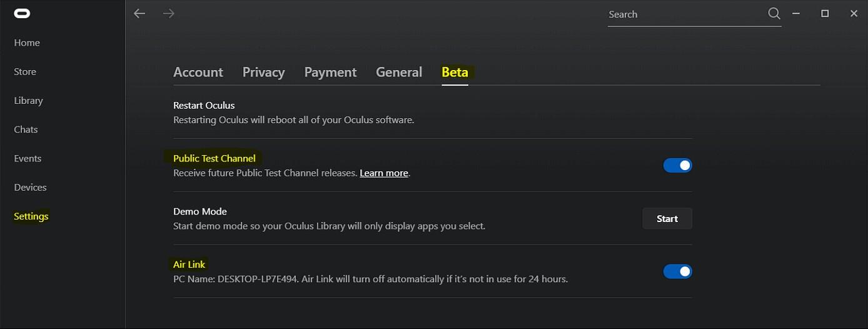Minimize the Oculus window
The height and width of the screenshot is (329, 868).
796,13
